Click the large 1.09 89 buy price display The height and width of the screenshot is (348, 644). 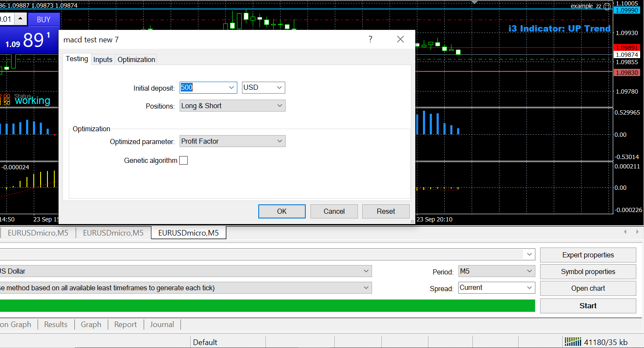coord(28,40)
